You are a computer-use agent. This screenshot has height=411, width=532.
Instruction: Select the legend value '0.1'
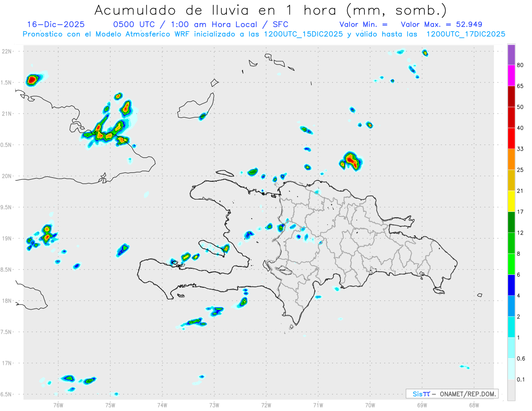click(521, 380)
